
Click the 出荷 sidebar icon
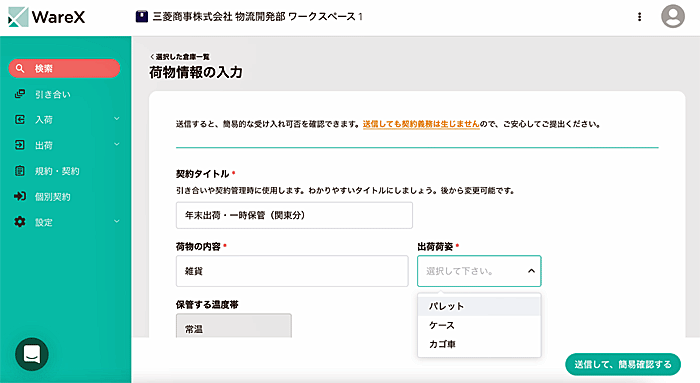[x=20, y=145]
